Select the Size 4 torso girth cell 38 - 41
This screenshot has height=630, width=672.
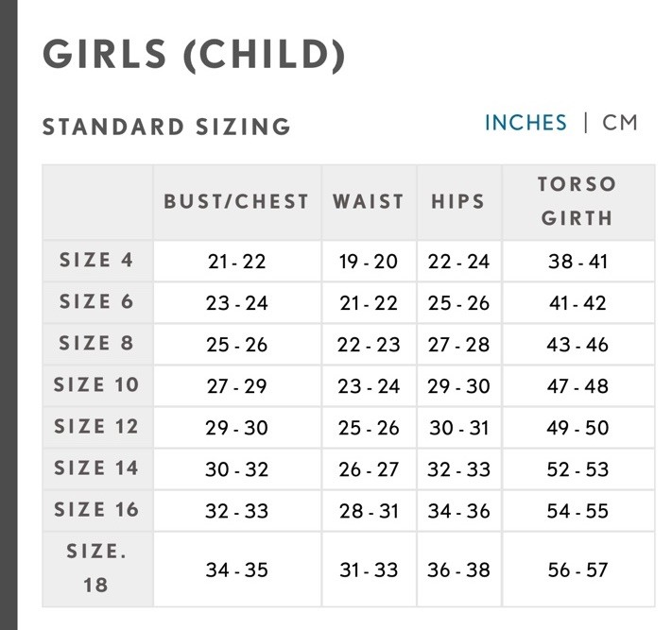577,262
